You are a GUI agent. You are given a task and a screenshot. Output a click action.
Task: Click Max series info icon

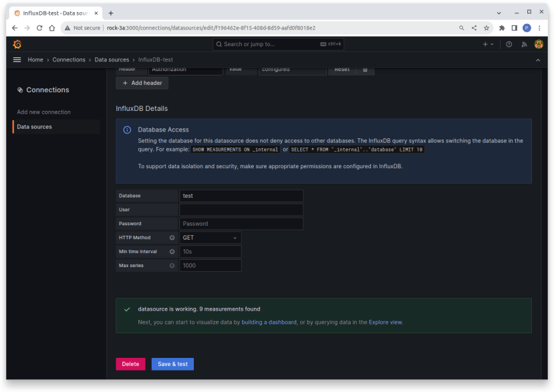pos(172,266)
